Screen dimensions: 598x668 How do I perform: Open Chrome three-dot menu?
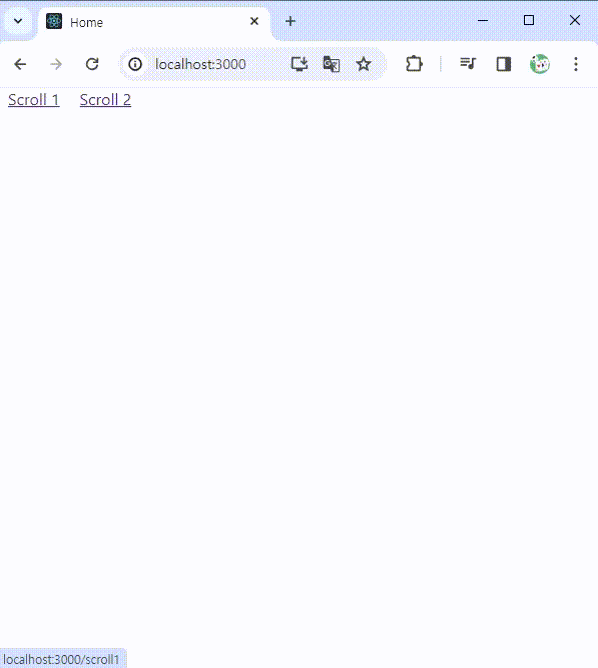[576, 64]
